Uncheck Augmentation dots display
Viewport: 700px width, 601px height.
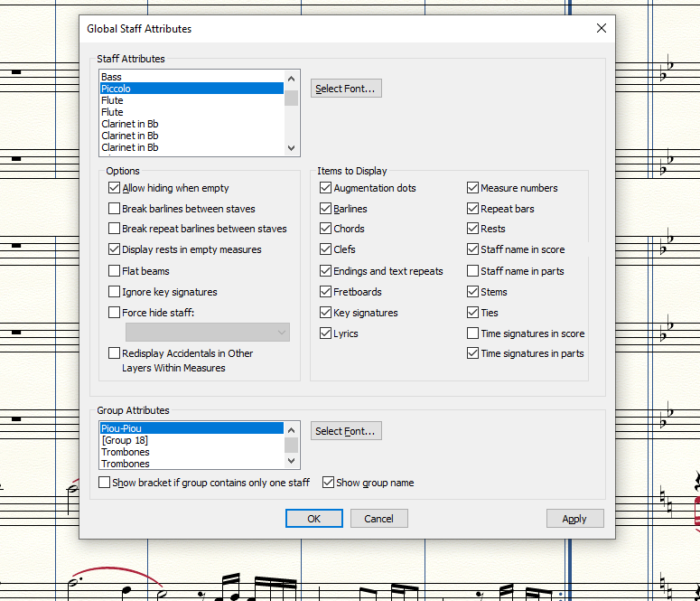tap(326, 188)
